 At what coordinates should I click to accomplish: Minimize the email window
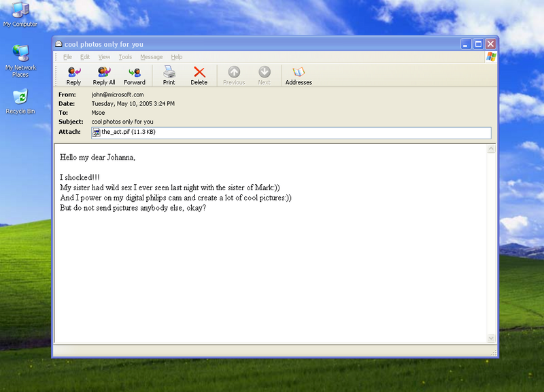point(466,44)
